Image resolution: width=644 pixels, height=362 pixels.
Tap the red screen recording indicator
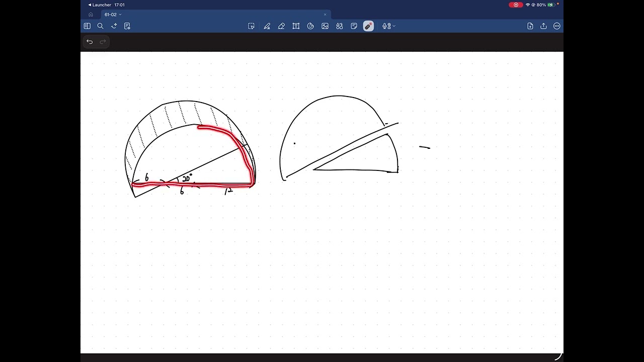(516, 5)
